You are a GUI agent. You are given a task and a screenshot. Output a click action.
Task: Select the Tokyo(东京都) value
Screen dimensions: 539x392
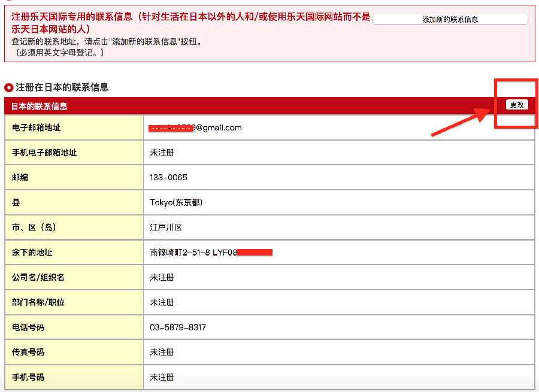pos(176,202)
